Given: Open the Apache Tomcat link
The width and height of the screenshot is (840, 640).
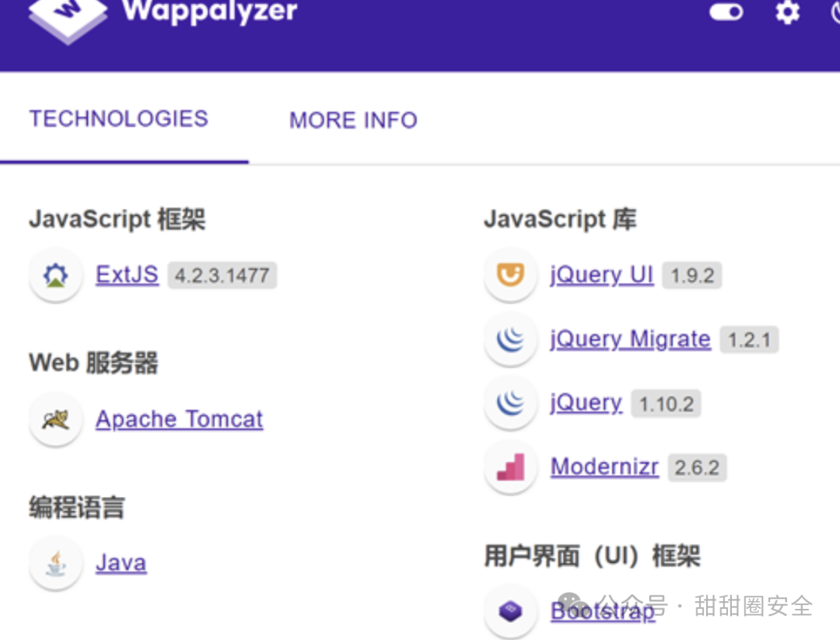Looking at the screenshot, I should pyautogui.click(x=179, y=419).
